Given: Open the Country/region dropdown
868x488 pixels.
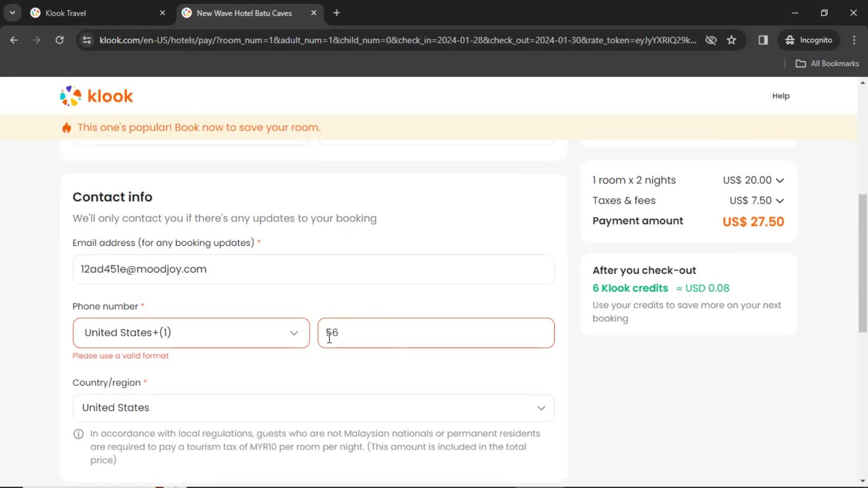Looking at the screenshot, I should coord(313,408).
